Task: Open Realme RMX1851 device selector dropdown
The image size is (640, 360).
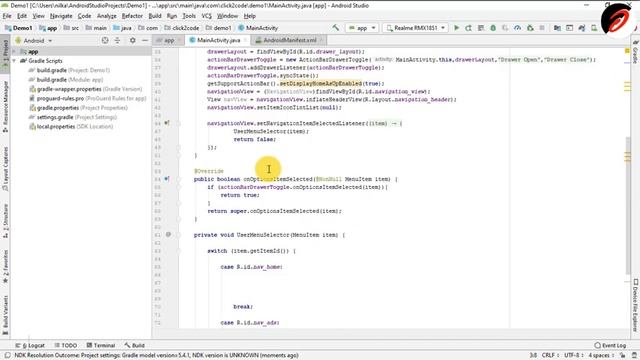Action: [415, 28]
